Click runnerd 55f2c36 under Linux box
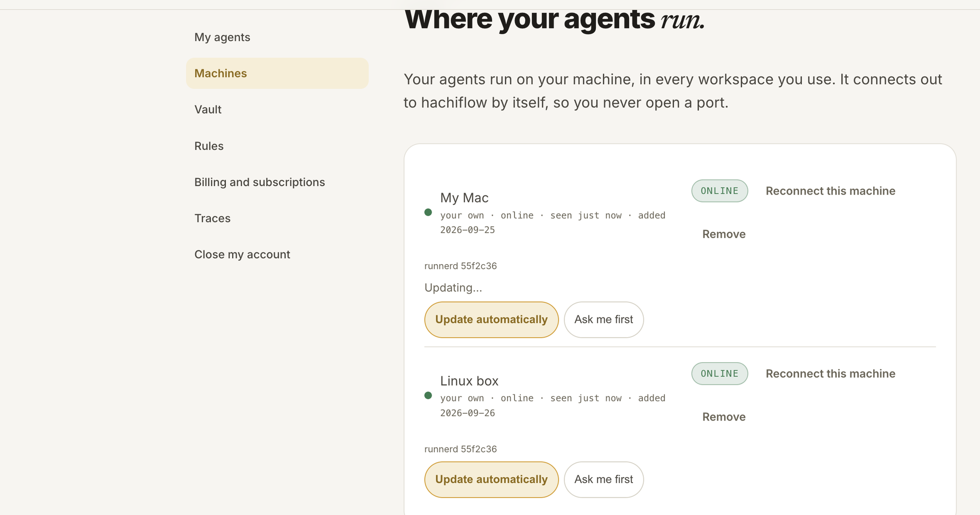 click(461, 449)
